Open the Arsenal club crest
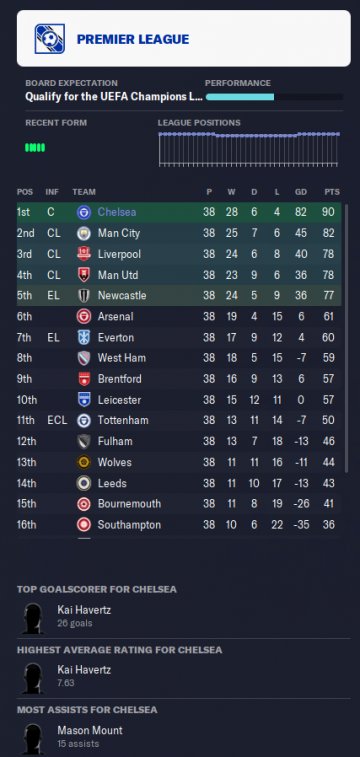Viewport: 360px width, 757px height. point(84,317)
